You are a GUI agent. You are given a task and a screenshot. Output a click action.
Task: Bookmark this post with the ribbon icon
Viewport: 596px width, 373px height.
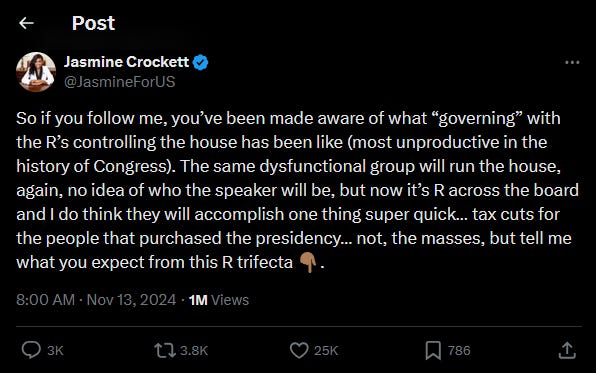[433, 350]
